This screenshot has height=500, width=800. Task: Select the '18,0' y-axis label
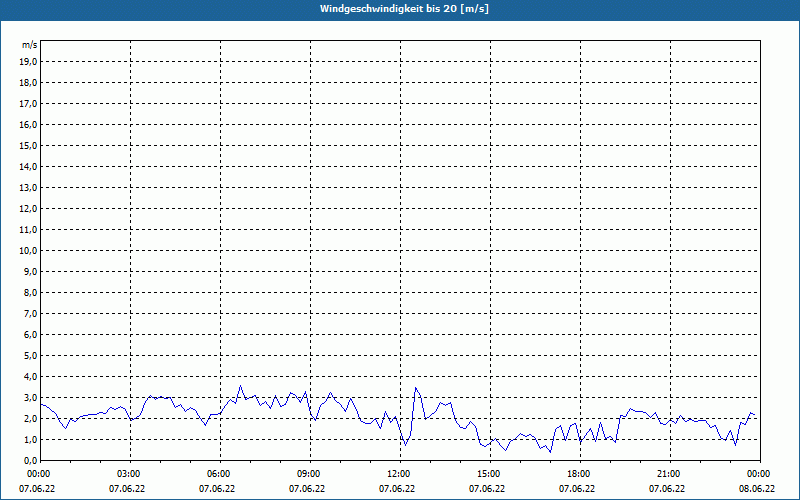(x=28, y=83)
